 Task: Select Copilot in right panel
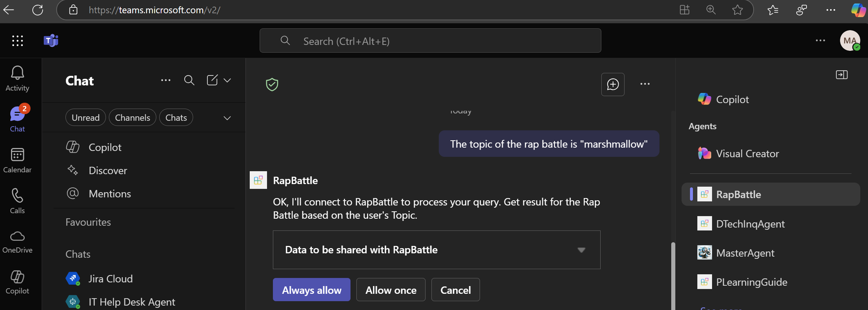[732, 99]
